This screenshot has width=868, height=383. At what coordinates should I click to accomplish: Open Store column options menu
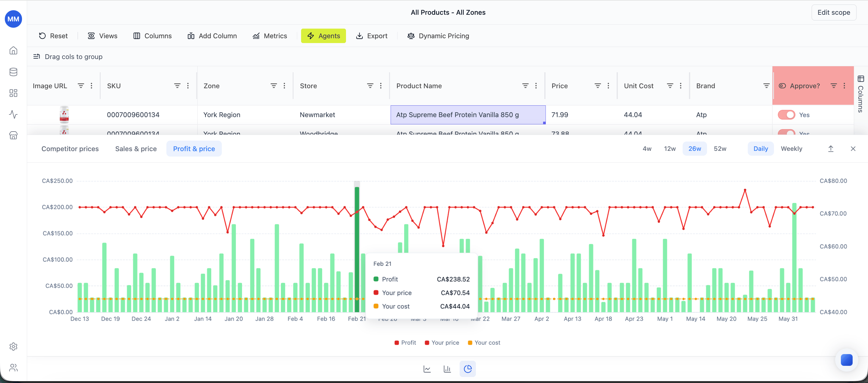pos(380,86)
